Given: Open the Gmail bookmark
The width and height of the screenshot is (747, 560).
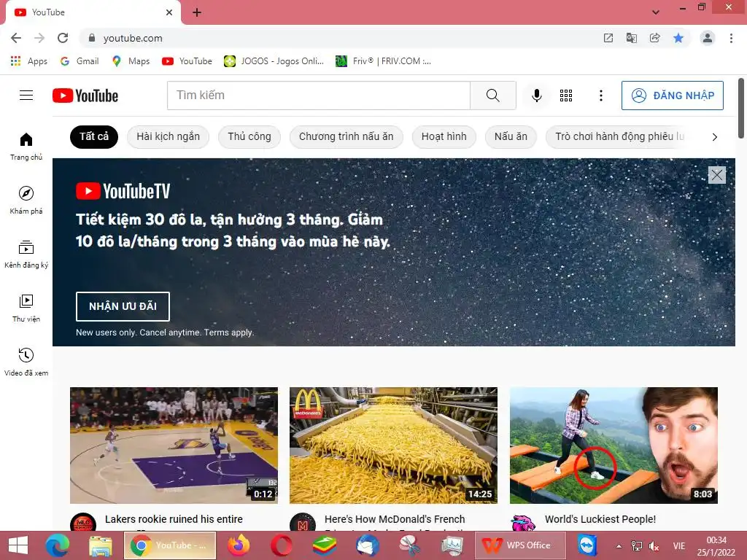Looking at the screenshot, I should pos(79,61).
